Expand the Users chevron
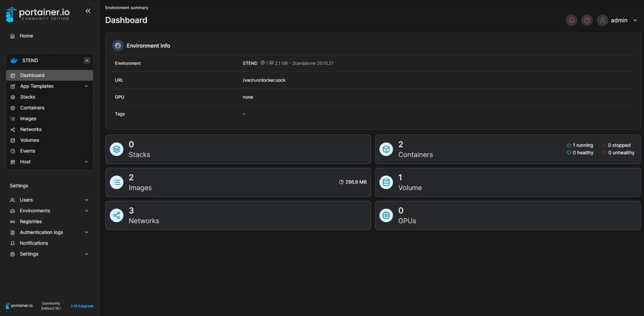Image resolution: width=644 pixels, height=316 pixels. tap(87, 200)
